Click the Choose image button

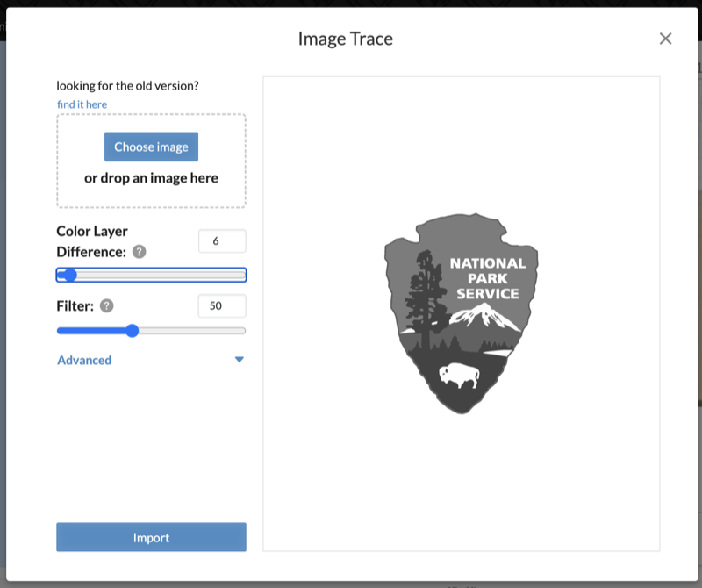point(151,147)
